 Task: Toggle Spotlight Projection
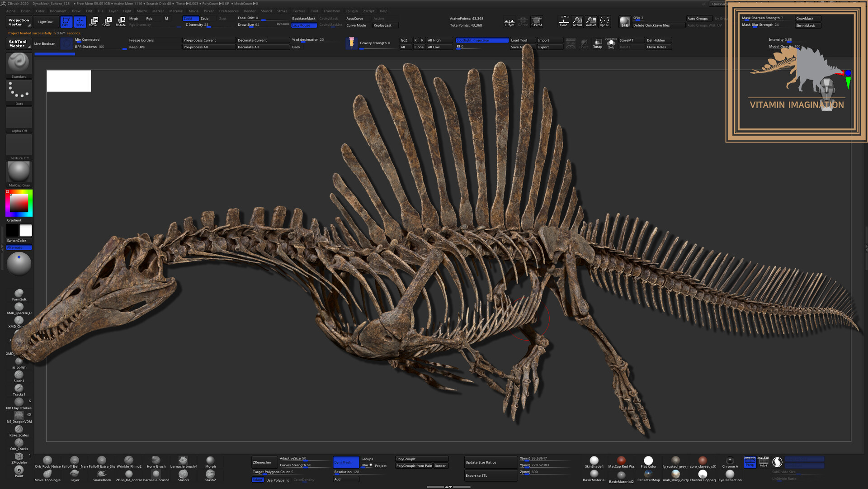click(x=482, y=40)
